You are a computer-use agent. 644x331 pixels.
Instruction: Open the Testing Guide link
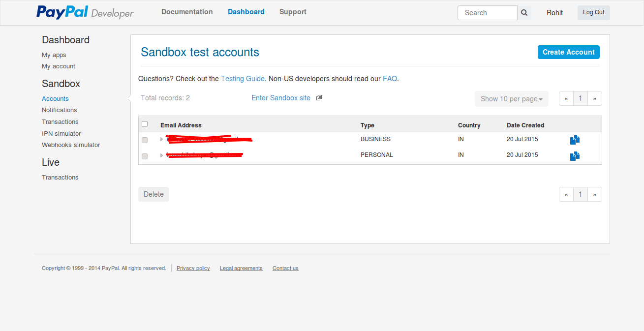(243, 79)
